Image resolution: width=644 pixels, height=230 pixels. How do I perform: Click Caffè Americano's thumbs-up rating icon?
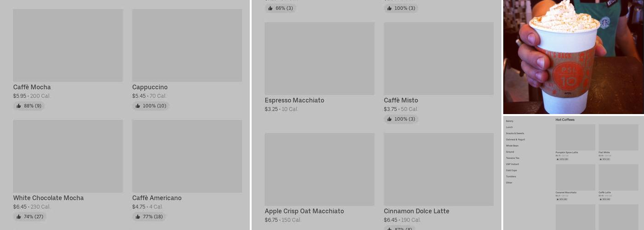pyautogui.click(x=138, y=217)
